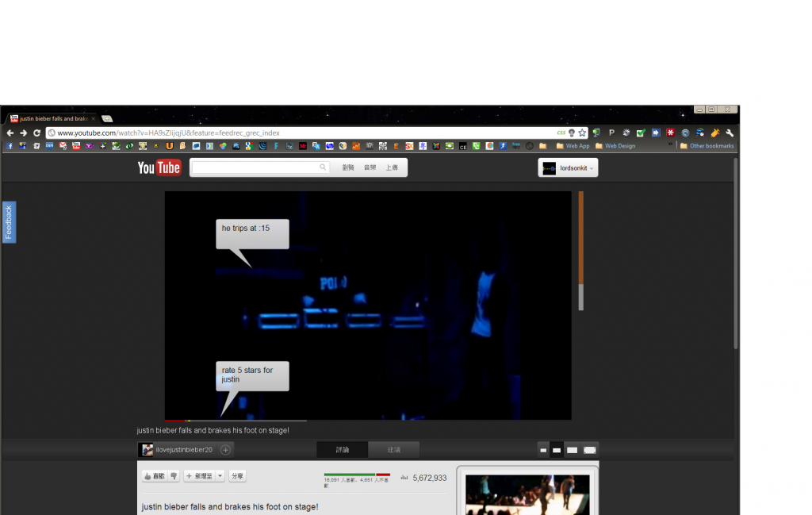The height and width of the screenshot is (515, 812).
Task: Click the thumbs down dislike button
Action: 174,476
